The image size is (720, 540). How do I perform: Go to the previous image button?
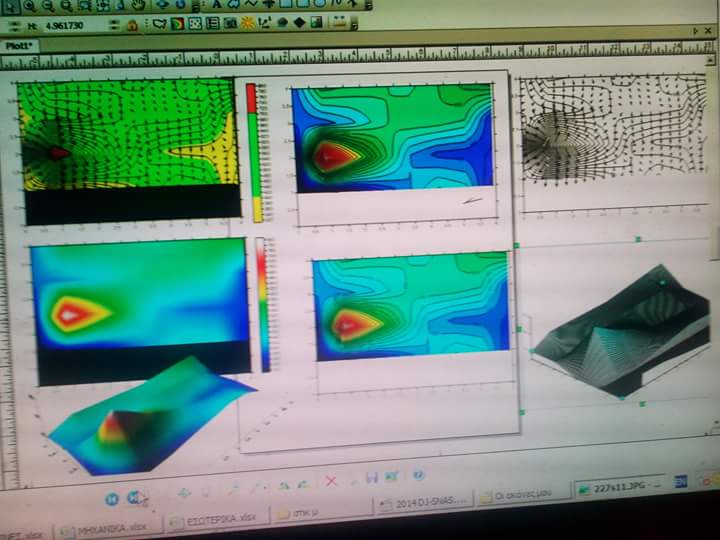point(112,497)
